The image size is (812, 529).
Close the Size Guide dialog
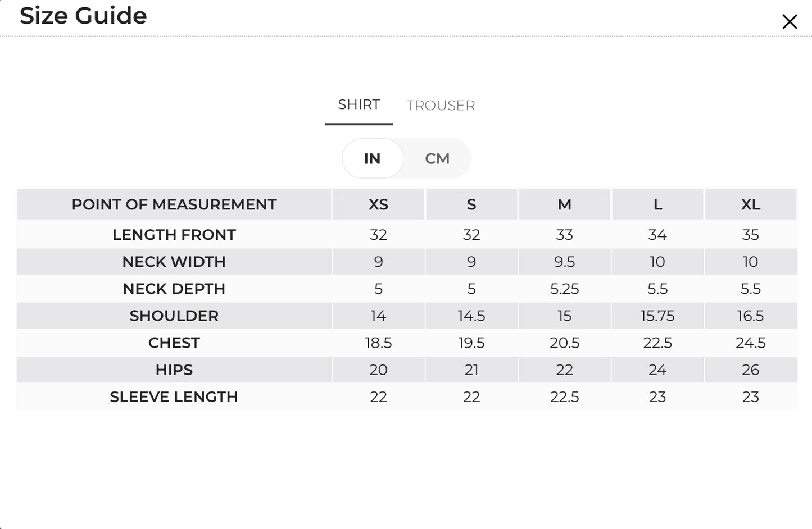[x=790, y=21]
